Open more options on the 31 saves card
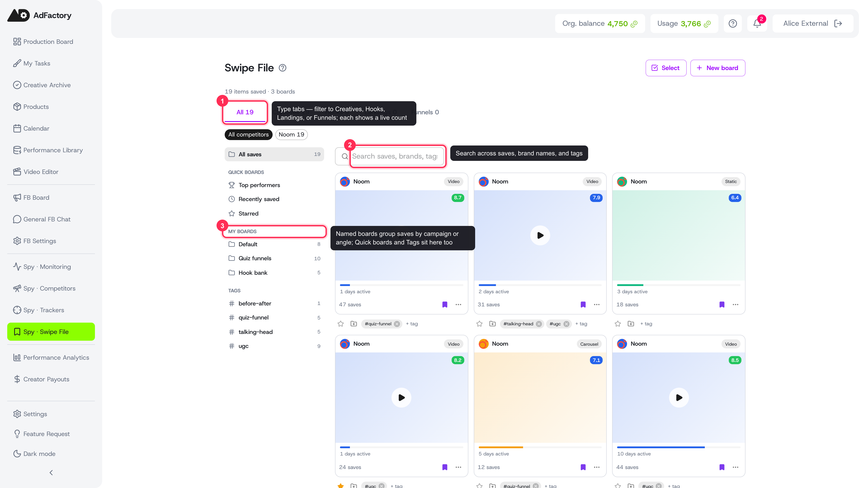868x488 pixels. [597, 305]
